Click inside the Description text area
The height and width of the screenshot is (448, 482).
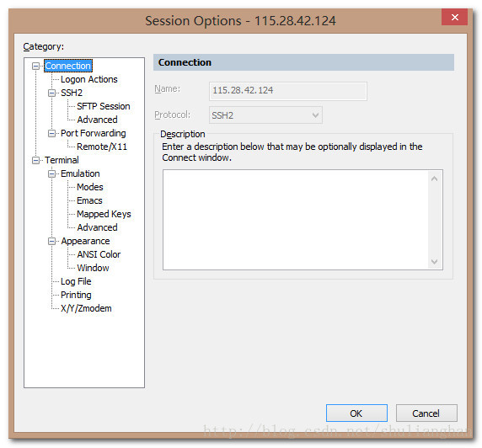pyautogui.click(x=296, y=220)
